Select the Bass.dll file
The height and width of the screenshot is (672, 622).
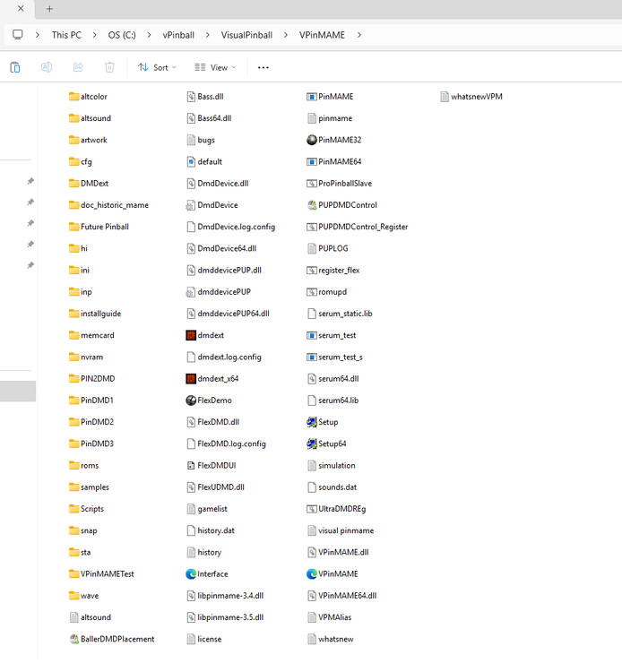[205, 97]
